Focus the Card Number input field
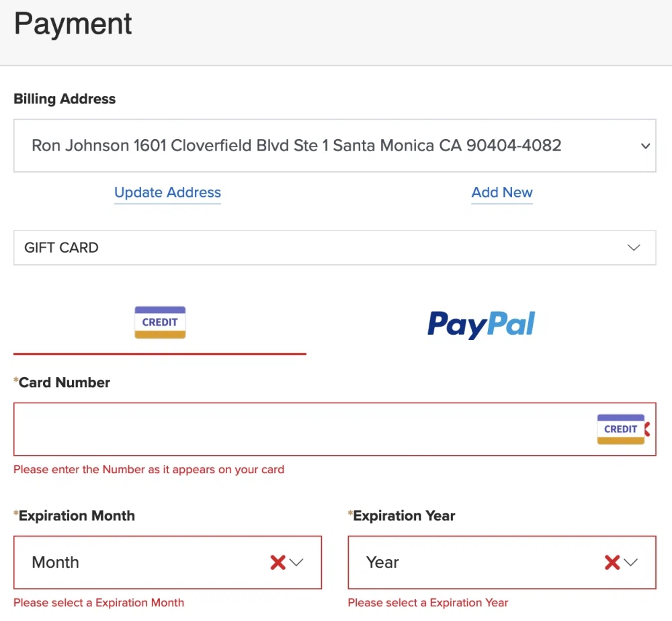 point(296,429)
